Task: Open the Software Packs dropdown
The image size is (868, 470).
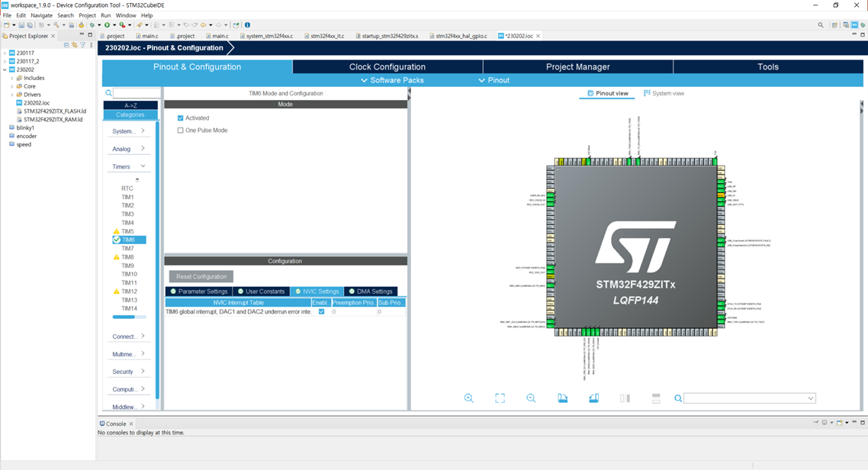Action: (x=392, y=80)
